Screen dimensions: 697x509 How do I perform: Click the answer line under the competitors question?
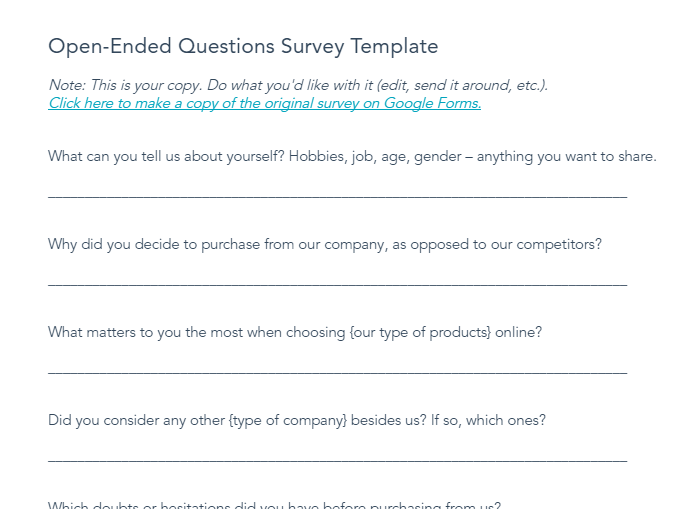coord(337,284)
